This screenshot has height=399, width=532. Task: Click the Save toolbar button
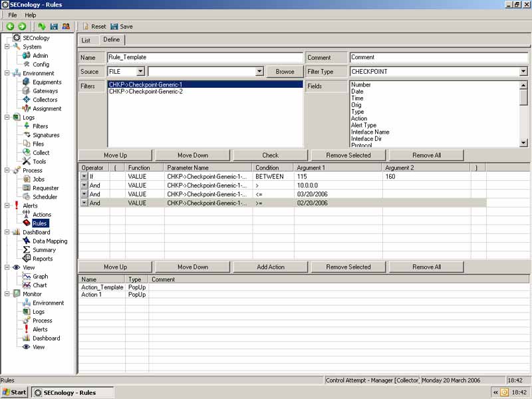[x=122, y=27]
